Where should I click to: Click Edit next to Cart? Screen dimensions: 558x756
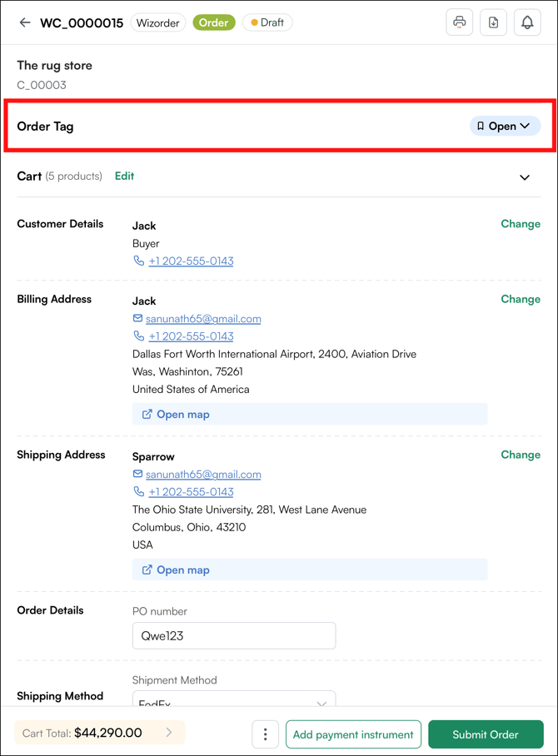click(124, 177)
